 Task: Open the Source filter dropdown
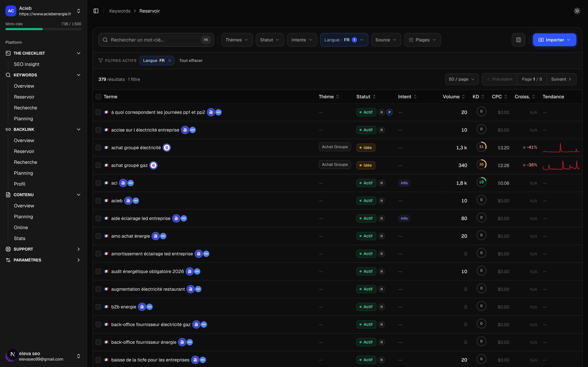[x=386, y=40]
